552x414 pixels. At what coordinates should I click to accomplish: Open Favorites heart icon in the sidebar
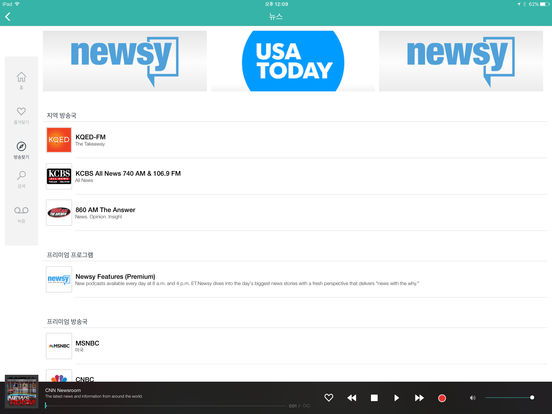tap(21, 111)
